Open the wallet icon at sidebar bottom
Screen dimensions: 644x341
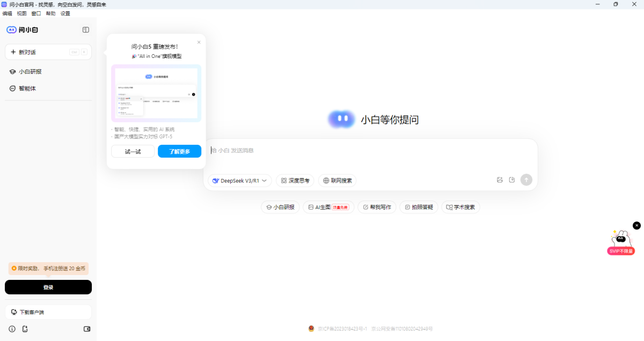(x=86, y=329)
